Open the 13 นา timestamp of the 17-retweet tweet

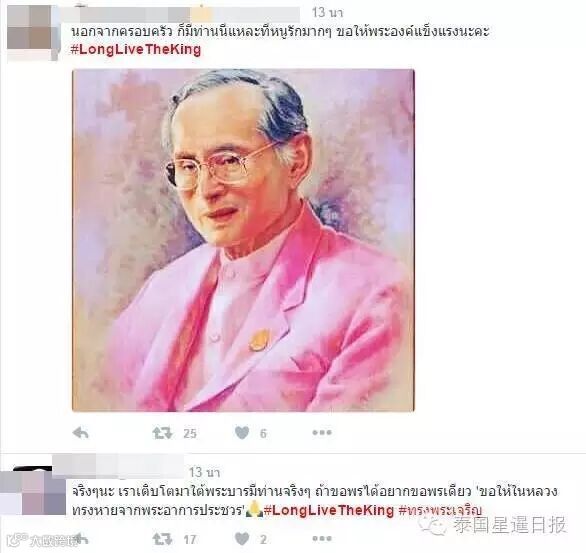tap(204, 472)
